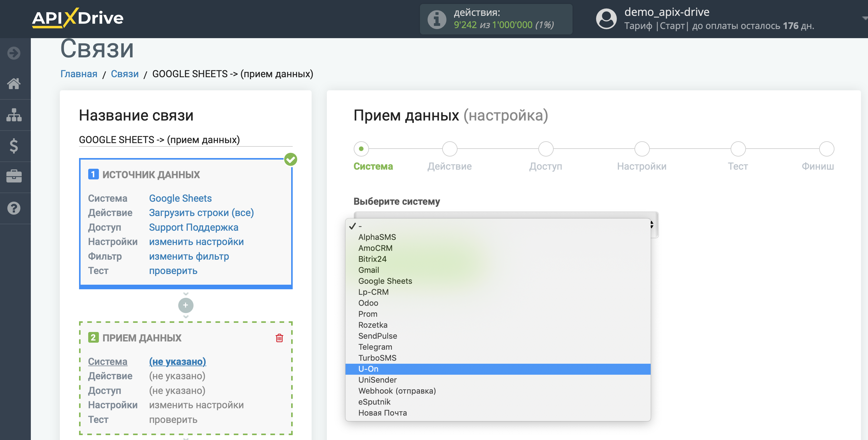Choose SendPulse option in dropdown
The height and width of the screenshot is (440, 868).
(x=498, y=336)
